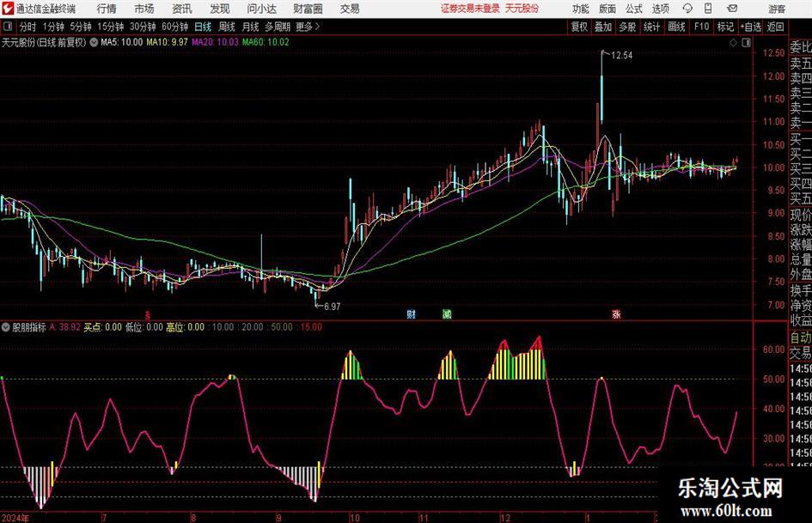Expand the 天元股份 main chart indicator dropdown
This screenshot has height=523, width=812.
point(93,42)
